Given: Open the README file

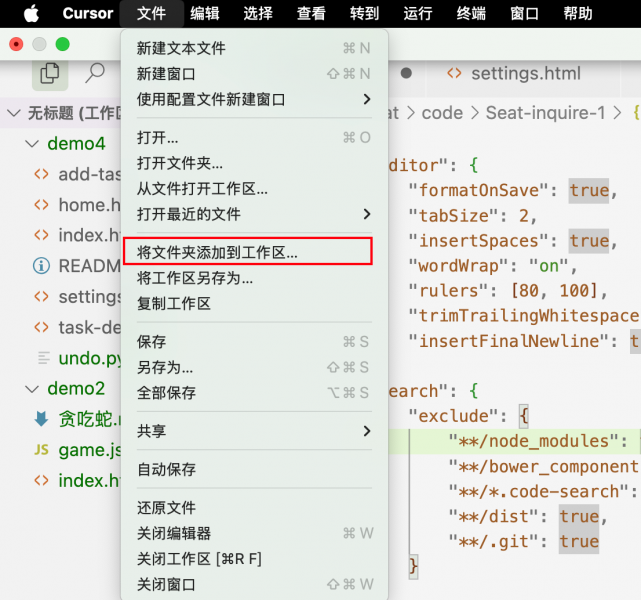Looking at the screenshot, I should (x=61, y=266).
